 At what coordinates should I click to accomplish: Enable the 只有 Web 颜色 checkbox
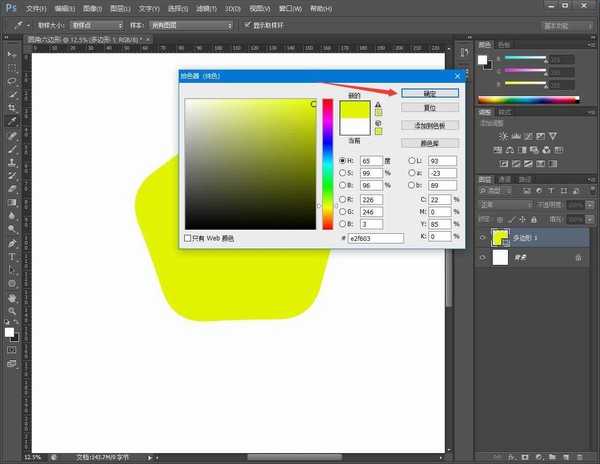(x=189, y=238)
